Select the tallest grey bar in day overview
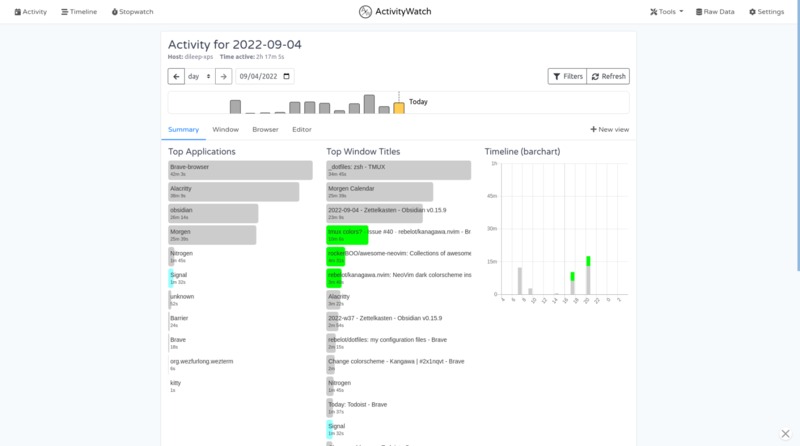Image resolution: width=800 pixels, height=446 pixels. click(369, 104)
